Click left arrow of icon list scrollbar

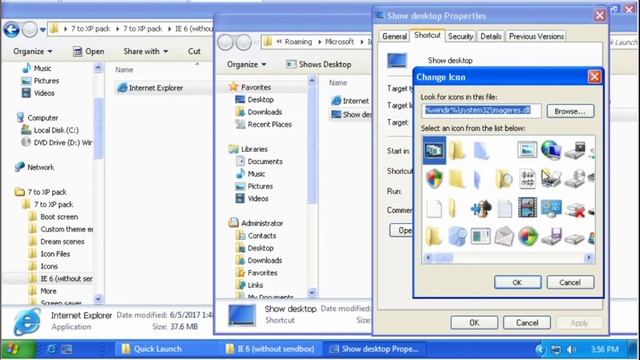(x=428, y=258)
